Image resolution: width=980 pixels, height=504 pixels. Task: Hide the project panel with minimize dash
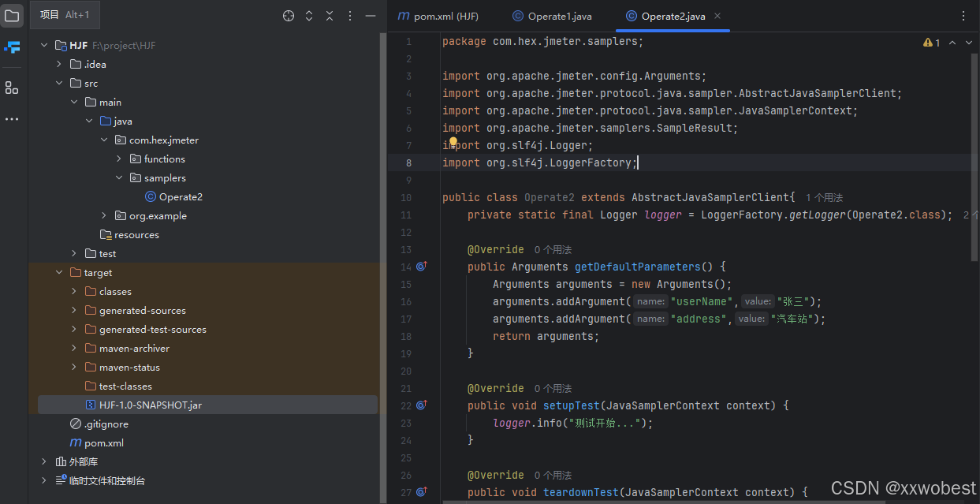[x=371, y=16]
